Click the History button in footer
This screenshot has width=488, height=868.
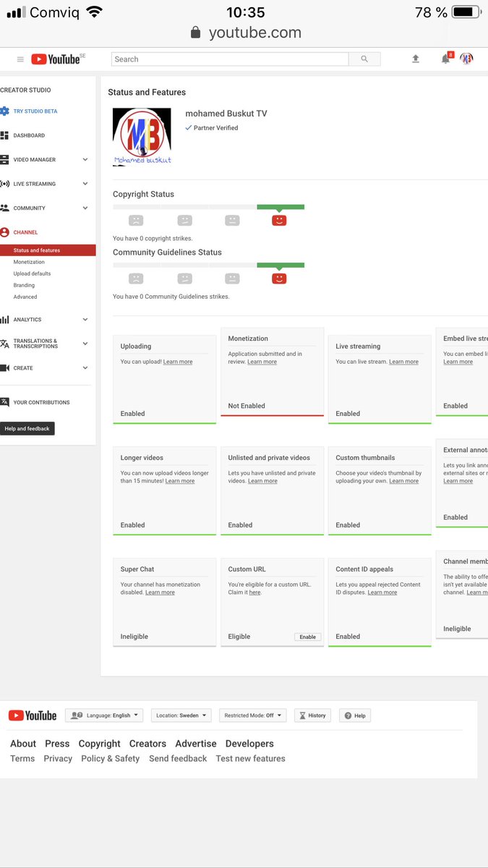(312, 715)
